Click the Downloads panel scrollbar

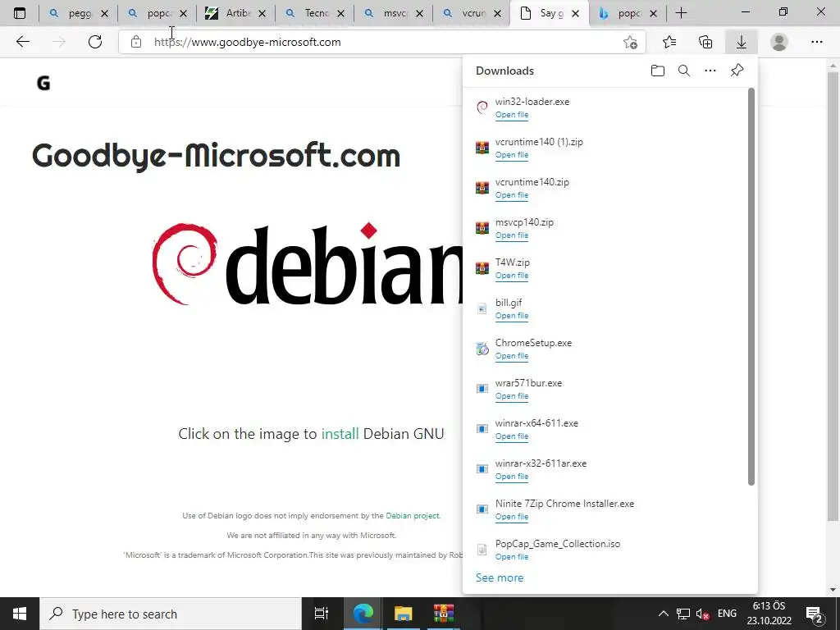tap(751, 286)
